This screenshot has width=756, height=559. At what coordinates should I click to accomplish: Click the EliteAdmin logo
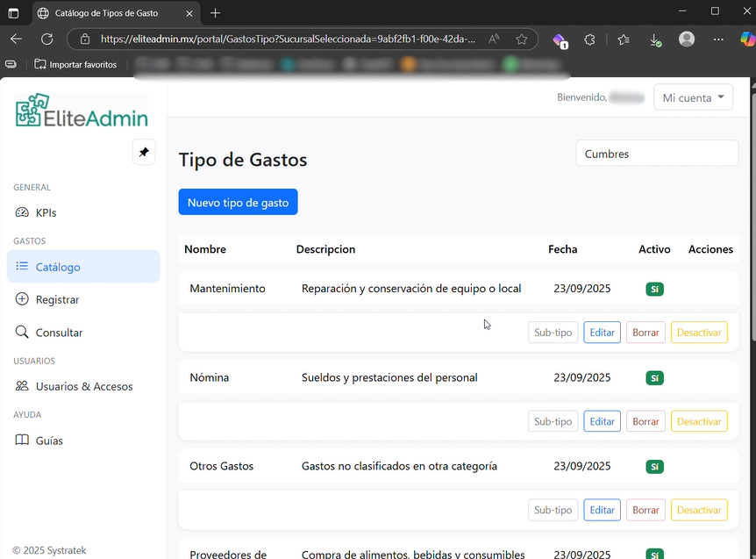point(82,111)
